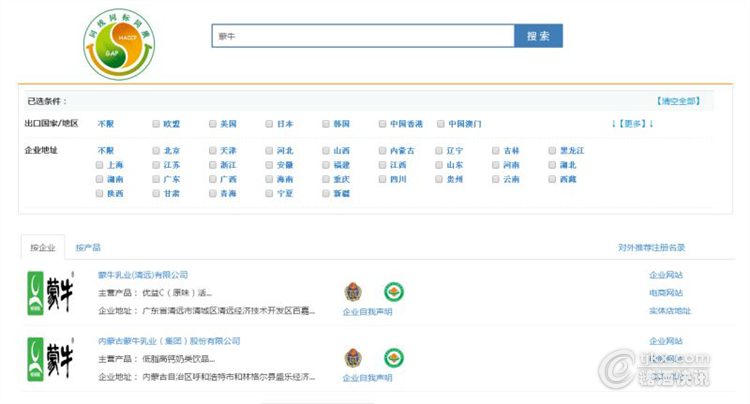Click green certification seal in 内蒙古蒙牛乳业 row
Image resolution: width=750 pixels, height=404 pixels.
(x=394, y=358)
